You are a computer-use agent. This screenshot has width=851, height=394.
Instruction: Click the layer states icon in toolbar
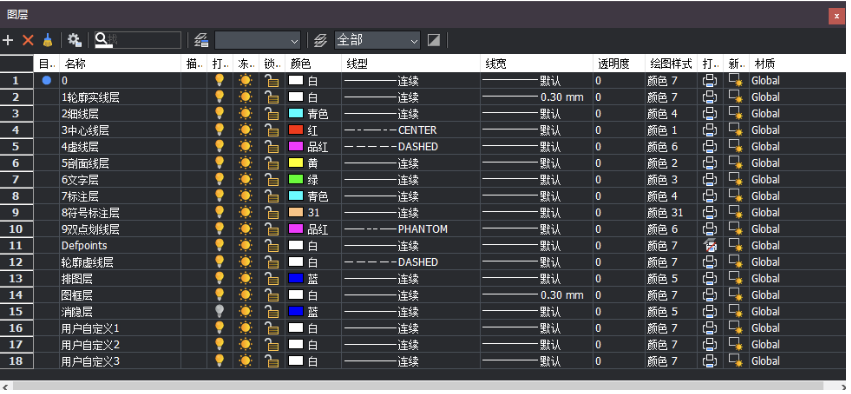click(x=201, y=40)
